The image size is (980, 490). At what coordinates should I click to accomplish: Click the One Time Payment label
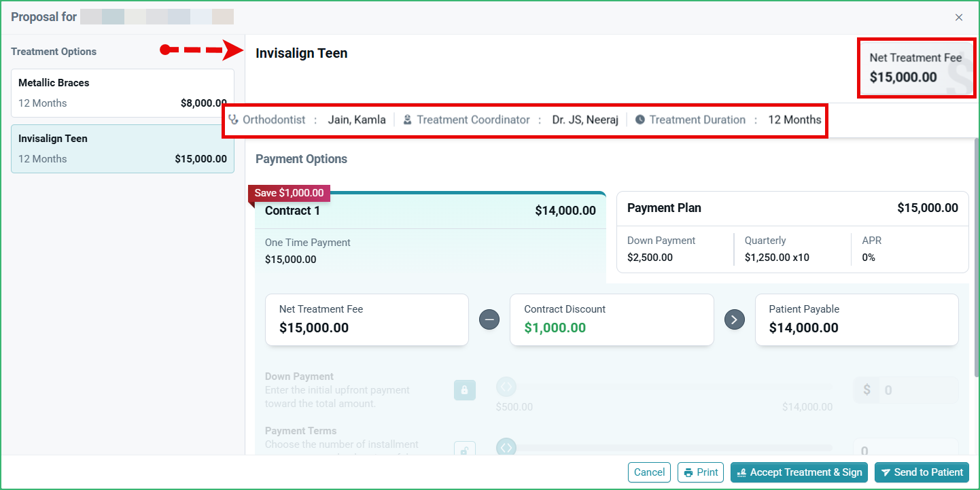click(308, 243)
